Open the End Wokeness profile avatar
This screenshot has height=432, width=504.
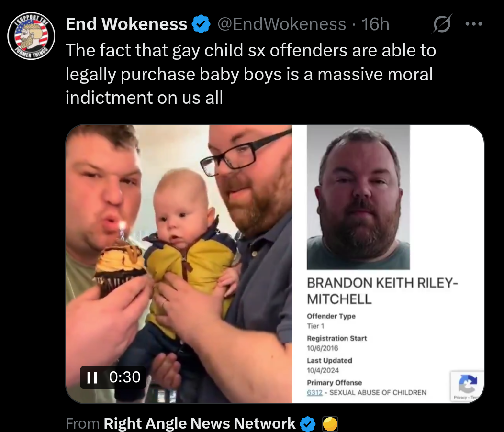coord(31,36)
